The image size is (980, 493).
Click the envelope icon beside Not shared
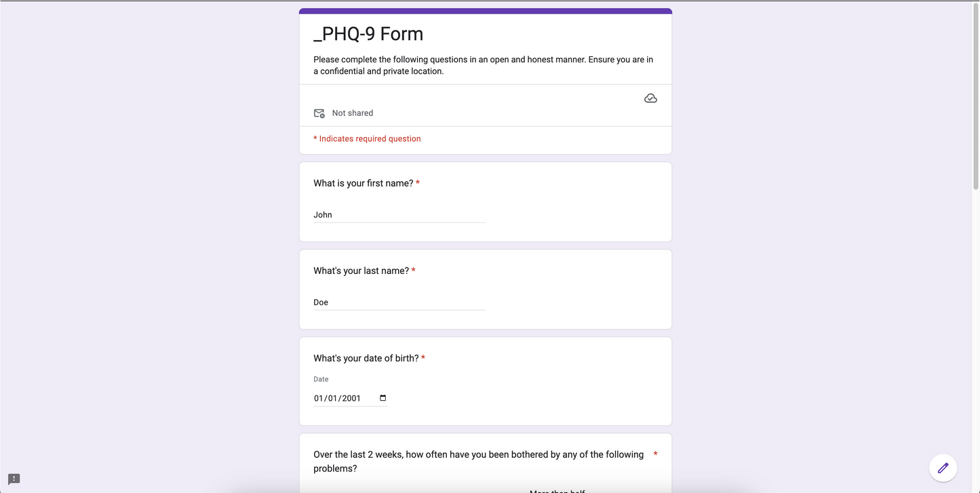[319, 113]
